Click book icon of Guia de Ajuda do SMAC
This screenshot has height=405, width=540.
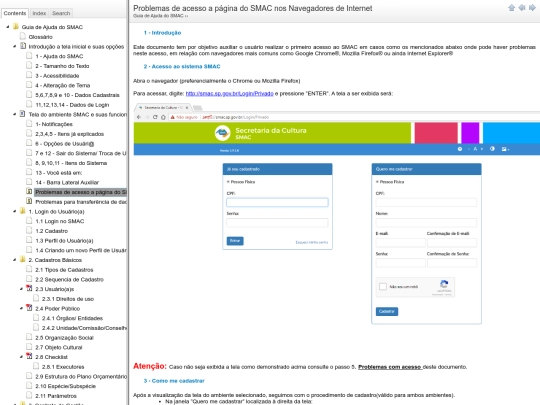pos(16,27)
